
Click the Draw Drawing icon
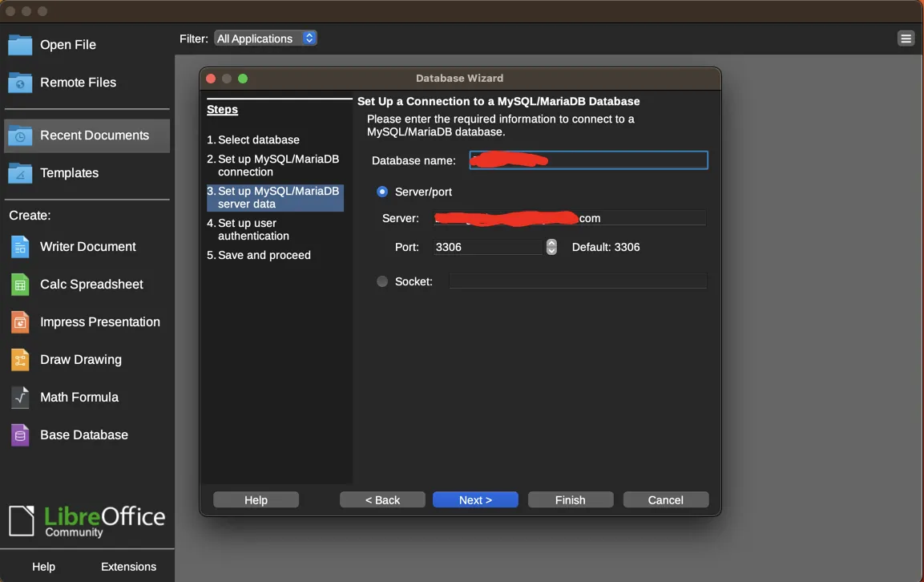pyautogui.click(x=20, y=360)
